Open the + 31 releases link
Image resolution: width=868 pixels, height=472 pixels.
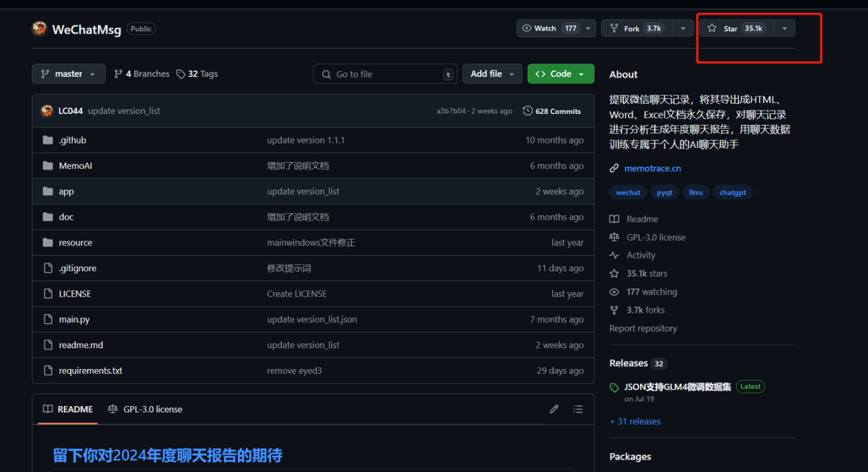[635, 421]
